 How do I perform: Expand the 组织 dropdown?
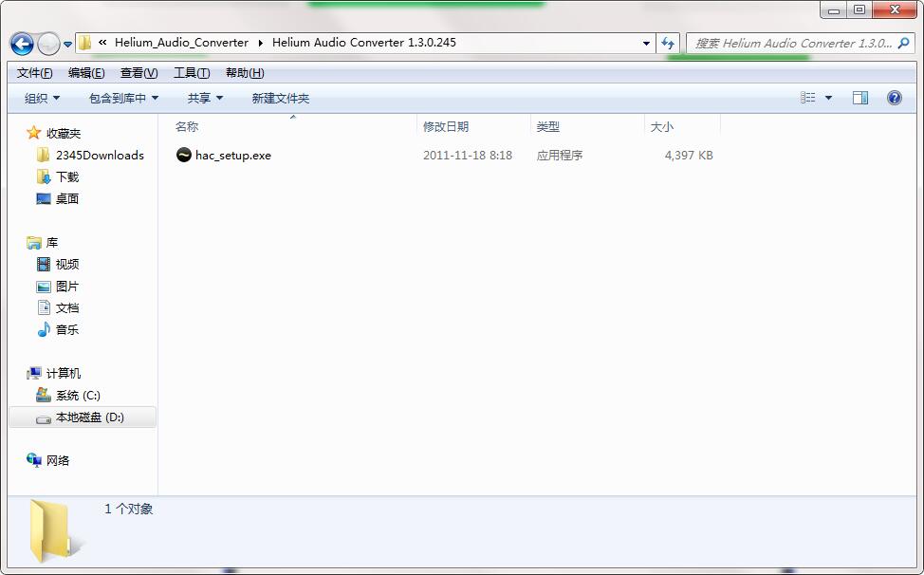pyautogui.click(x=42, y=99)
